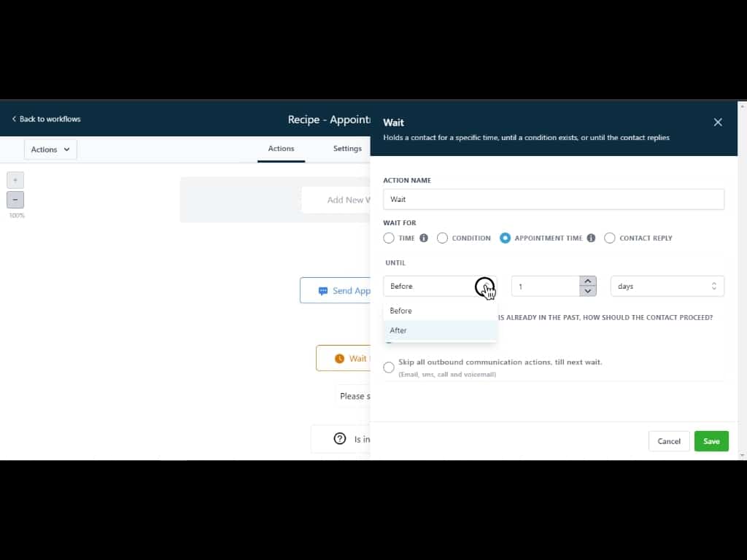
Task: Click the orange clock Wait icon
Action: click(x=339, y=359)
